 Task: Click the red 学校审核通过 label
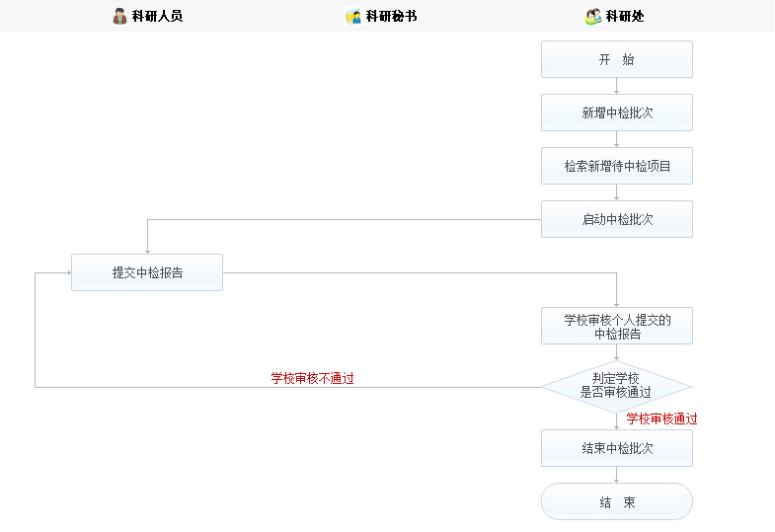661,418
